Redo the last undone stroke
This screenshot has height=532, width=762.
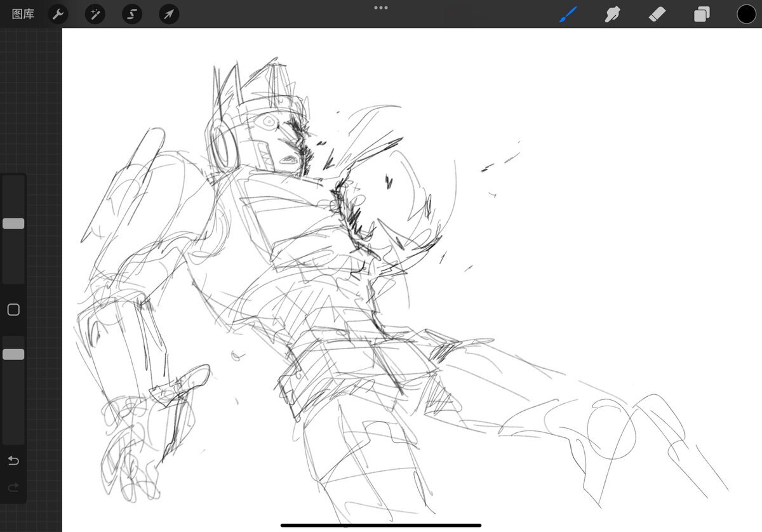pyautogui.click(x=13, y=488)
